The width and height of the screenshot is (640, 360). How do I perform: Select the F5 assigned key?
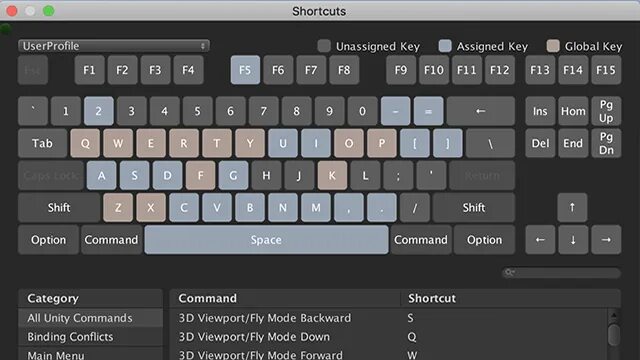click(x=245, y=70)
